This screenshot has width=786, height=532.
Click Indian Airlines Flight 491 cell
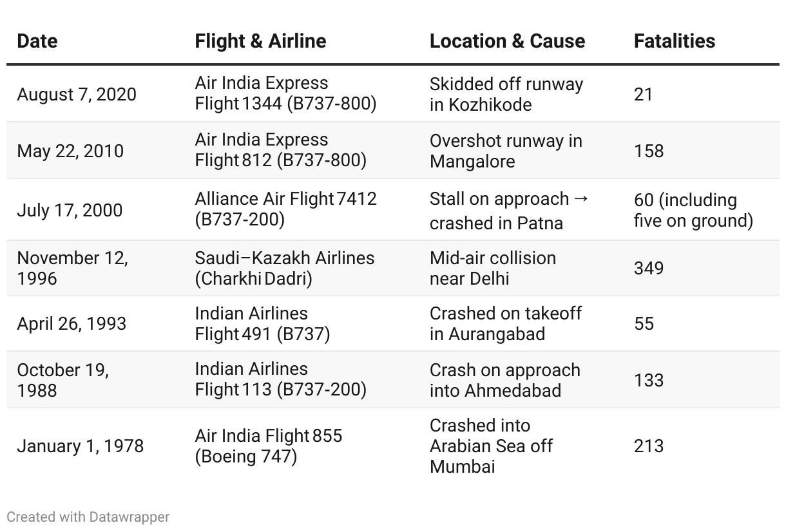click(x=262, y=323)
